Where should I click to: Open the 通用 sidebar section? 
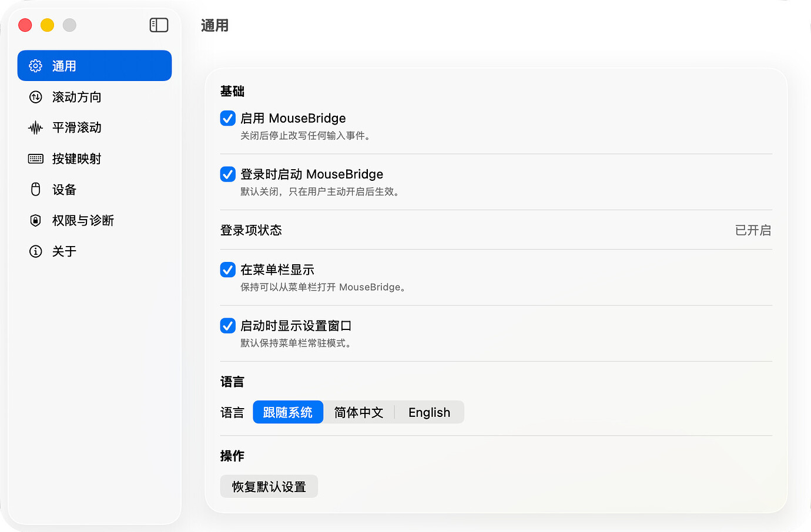tap(95, 66)
